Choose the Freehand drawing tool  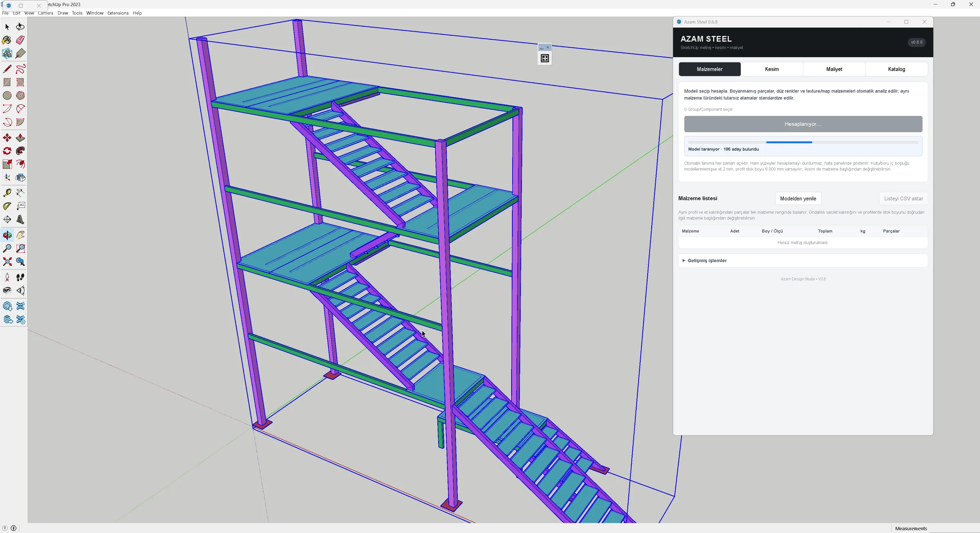pos(20,69)
